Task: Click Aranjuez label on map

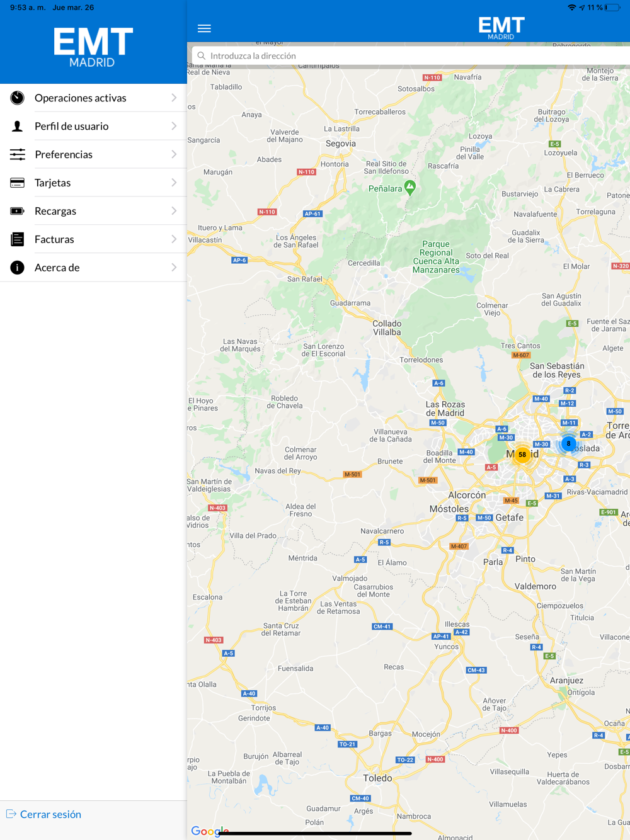Action: click(x=566, y=681)
